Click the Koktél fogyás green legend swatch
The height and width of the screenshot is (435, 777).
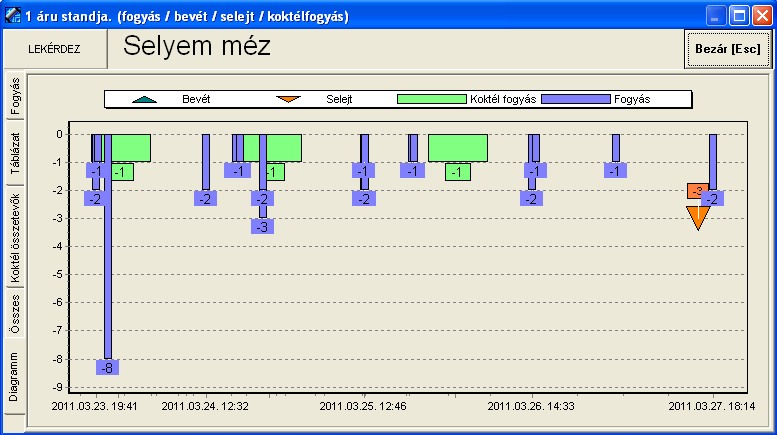pyautogui.click(x=432, y=99)
